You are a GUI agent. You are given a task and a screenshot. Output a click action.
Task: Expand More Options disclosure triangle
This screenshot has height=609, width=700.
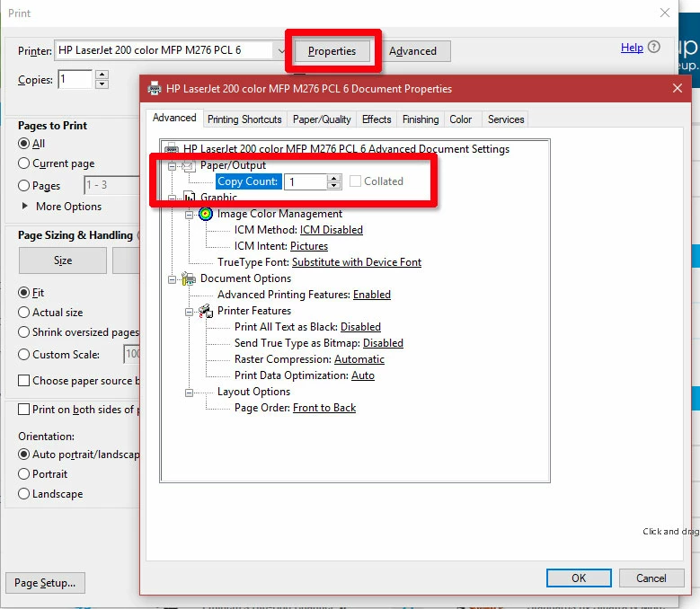pos(25,206)
